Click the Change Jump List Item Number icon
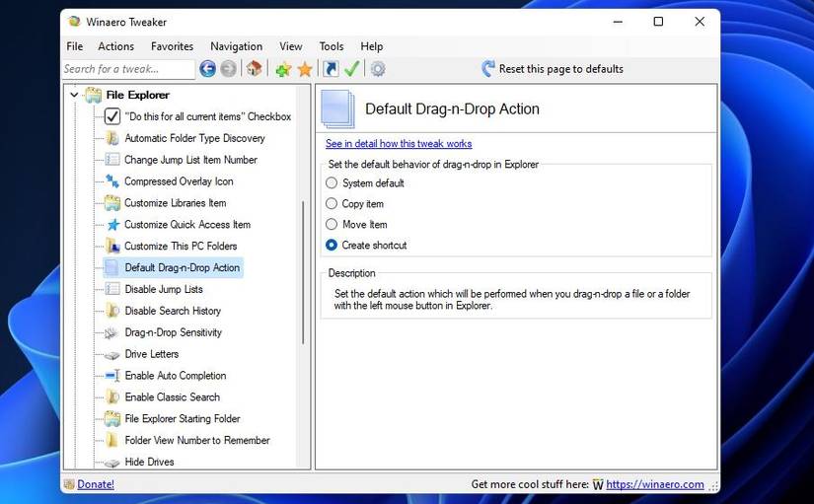Viewport: 814px width, 504px height. pyautogui.click(x=112, y=160)
